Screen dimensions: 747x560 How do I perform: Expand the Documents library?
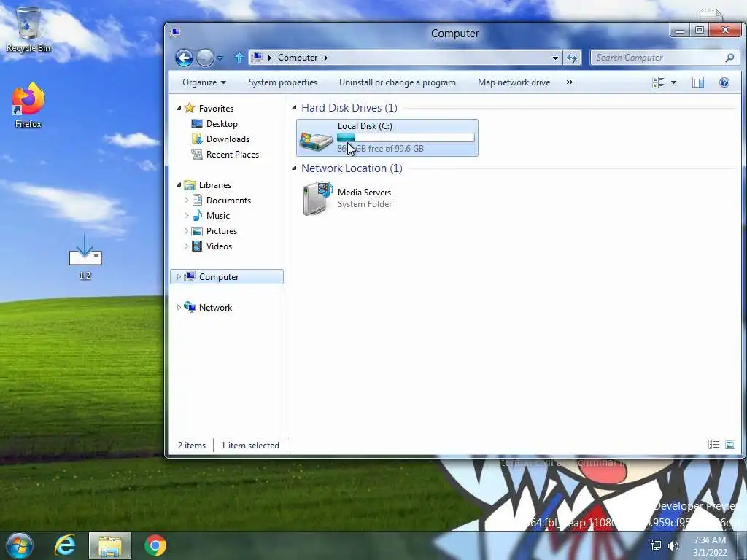186,201
